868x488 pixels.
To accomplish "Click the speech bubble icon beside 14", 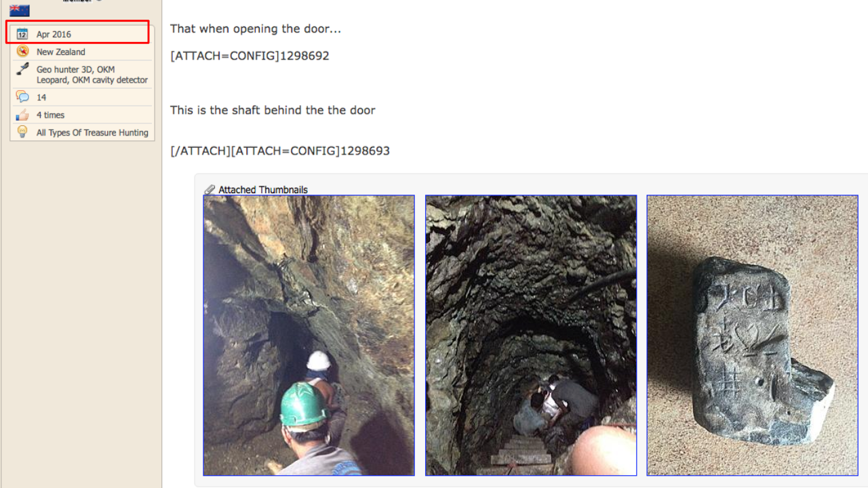I will click(22, 96).
